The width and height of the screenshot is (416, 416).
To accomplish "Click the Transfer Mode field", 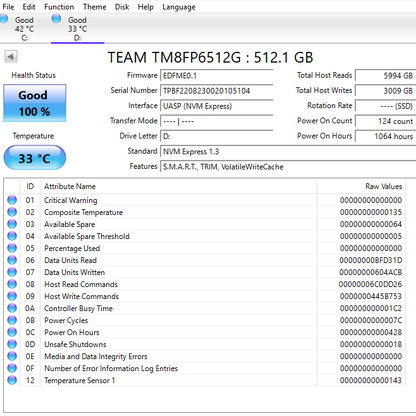I will click(x=216, y=121).
